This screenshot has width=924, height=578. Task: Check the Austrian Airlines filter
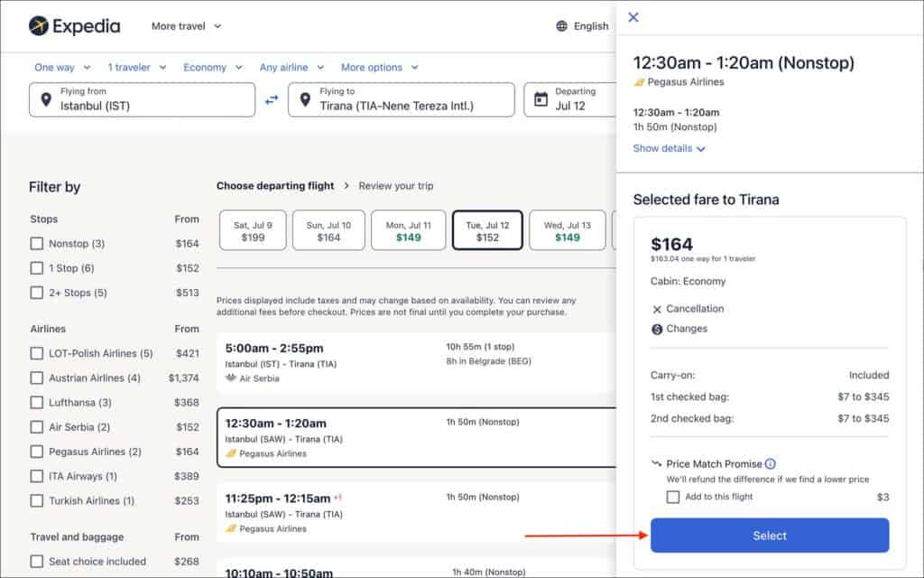[36, 378]
